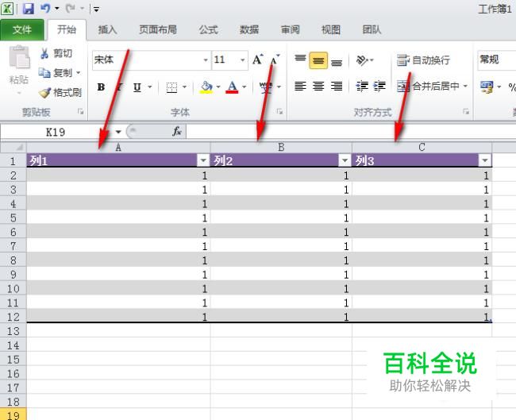Toggle Underline formatting

[x=137, y=87]
